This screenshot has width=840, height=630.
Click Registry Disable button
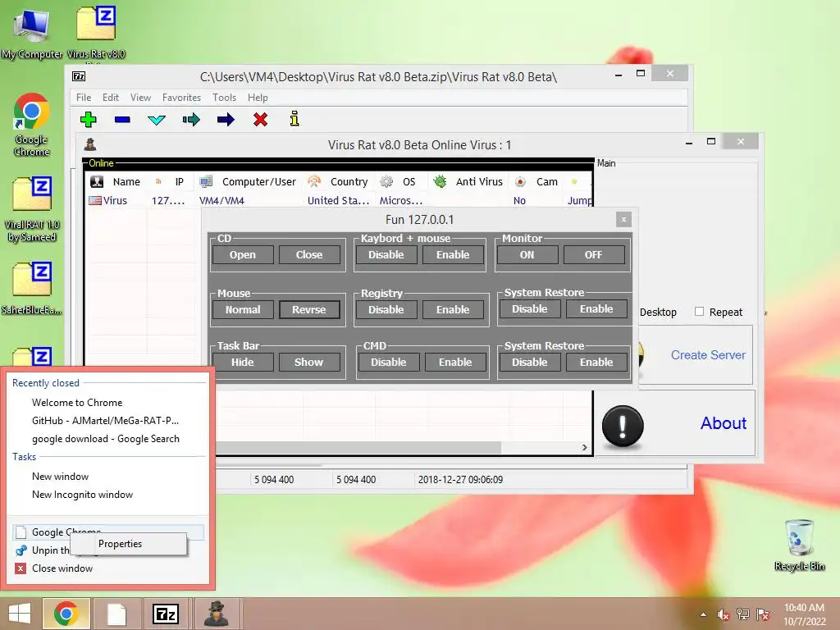tap(386, 309)
